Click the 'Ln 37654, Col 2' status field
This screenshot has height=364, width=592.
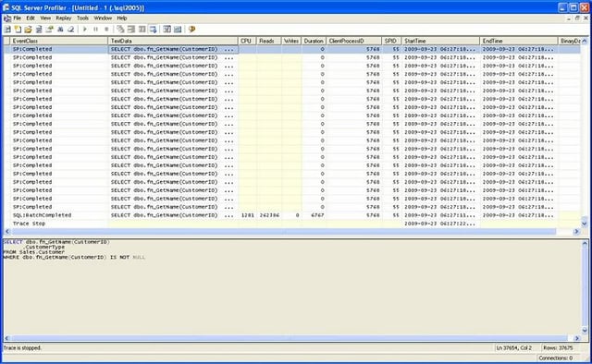[514, 347]
